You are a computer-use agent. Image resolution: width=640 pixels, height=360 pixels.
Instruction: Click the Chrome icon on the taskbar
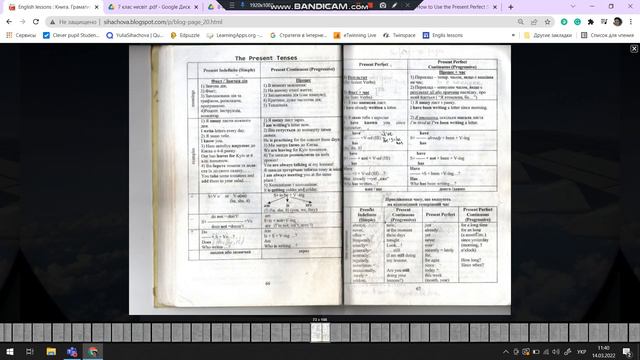click(x=93, y=351)
